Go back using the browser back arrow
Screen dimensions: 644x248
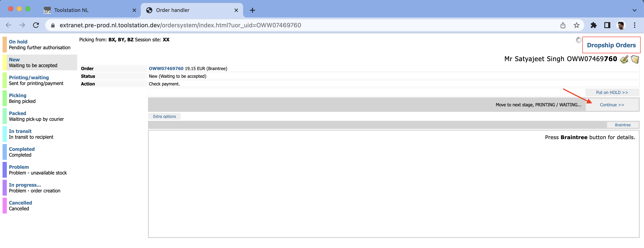[x=9, y=25]
